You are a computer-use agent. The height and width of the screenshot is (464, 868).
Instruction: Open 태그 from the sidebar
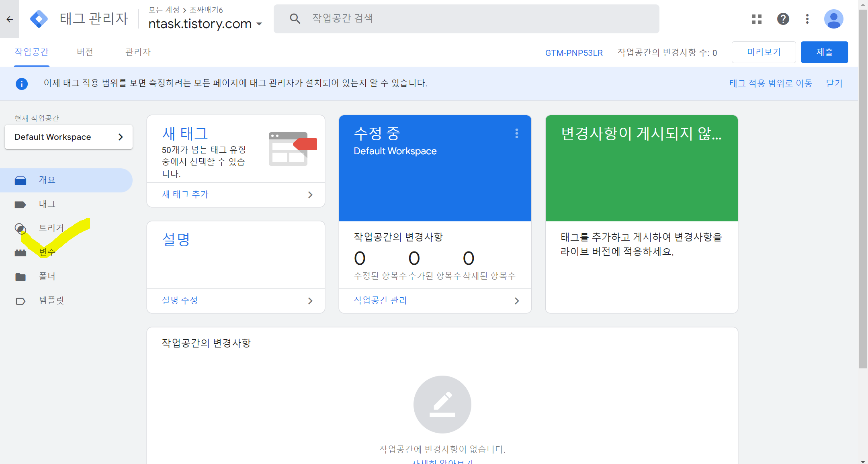[47, 204]
